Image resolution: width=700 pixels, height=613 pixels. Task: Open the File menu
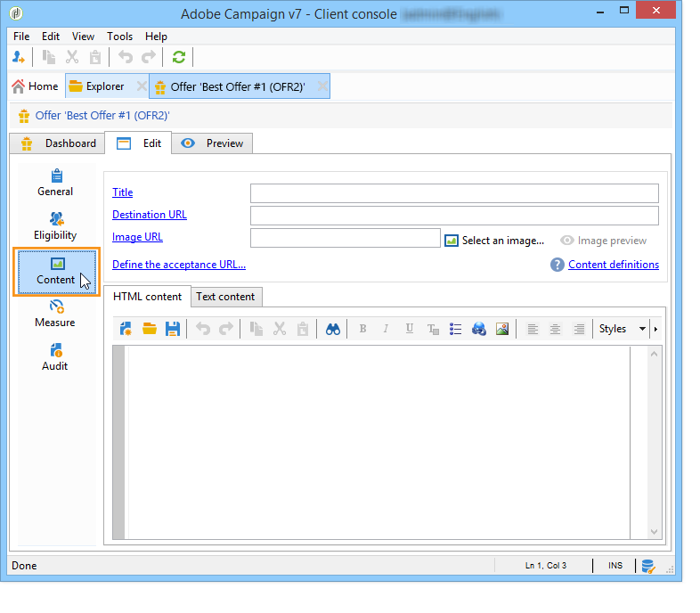21,37
